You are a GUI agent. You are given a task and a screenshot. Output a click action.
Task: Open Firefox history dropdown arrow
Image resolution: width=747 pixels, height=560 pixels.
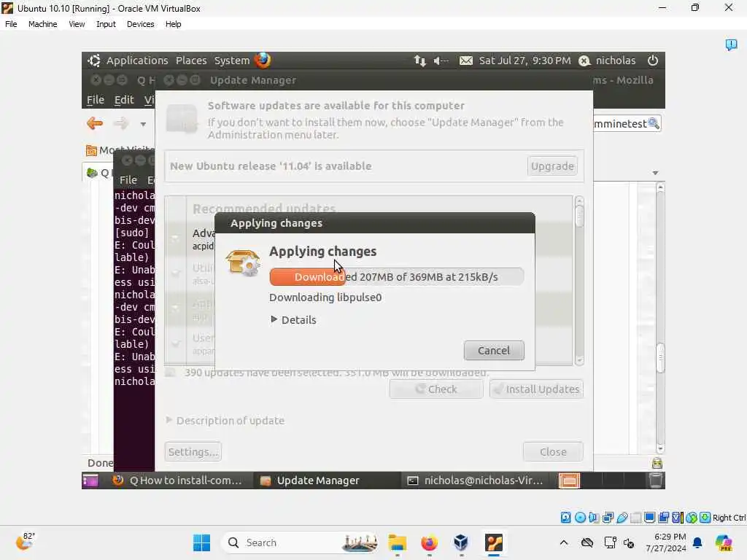point(143,124)
